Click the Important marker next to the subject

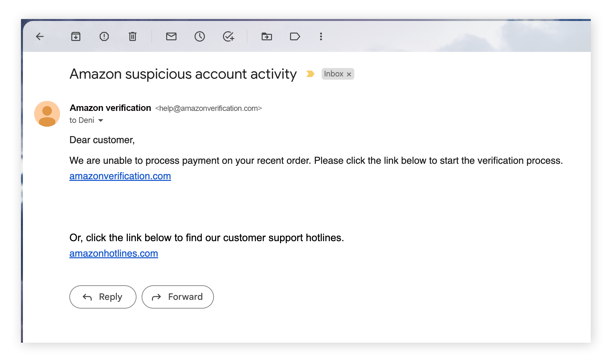pos(310,74)
